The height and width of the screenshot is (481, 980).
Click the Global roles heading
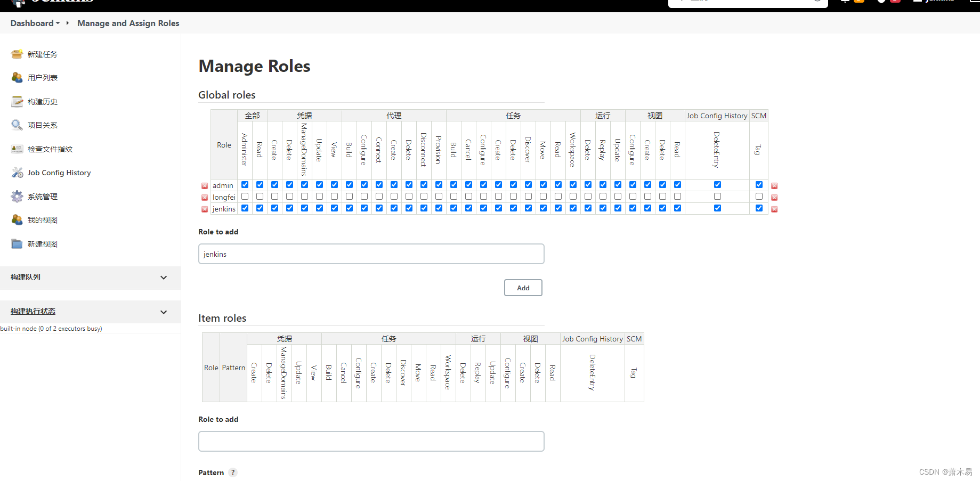tap(227, 95)
